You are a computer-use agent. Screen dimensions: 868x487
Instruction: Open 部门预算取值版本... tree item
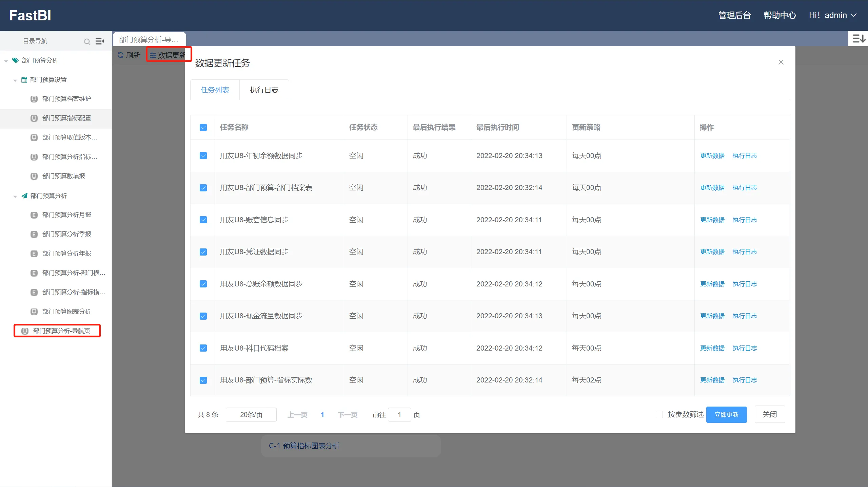pos(70,137)
